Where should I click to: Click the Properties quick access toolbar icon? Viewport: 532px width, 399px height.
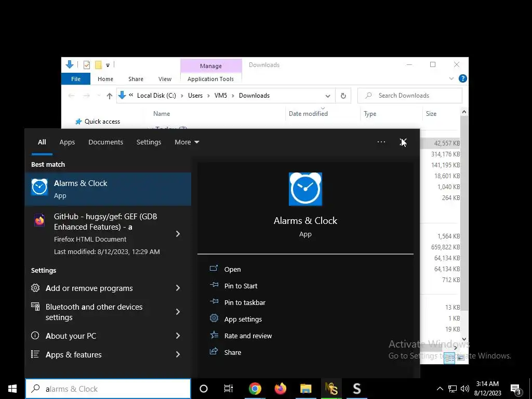(x=87, y=64)
